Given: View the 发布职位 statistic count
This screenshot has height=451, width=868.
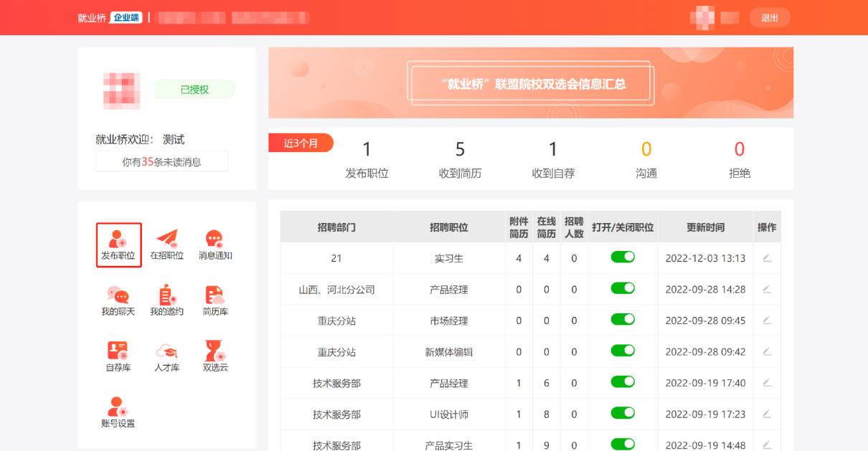Looking at the screenshot, I should coord(367,149).
